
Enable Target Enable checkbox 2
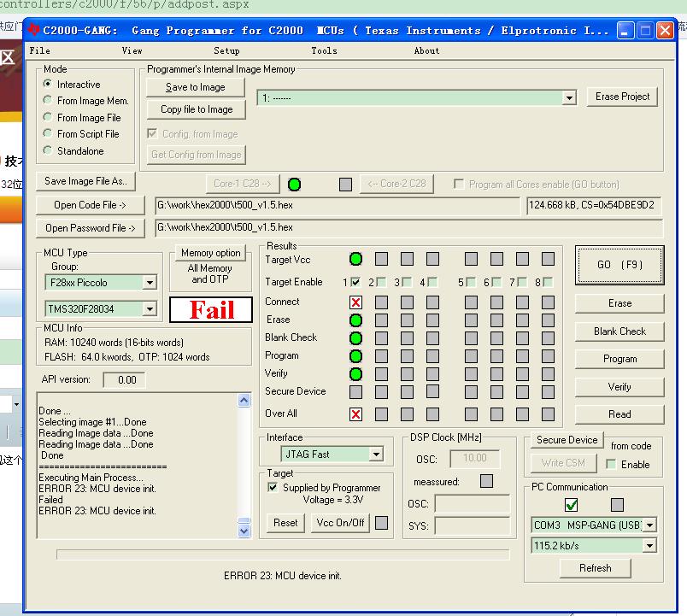pyautogui.click(x=381, y=282)
